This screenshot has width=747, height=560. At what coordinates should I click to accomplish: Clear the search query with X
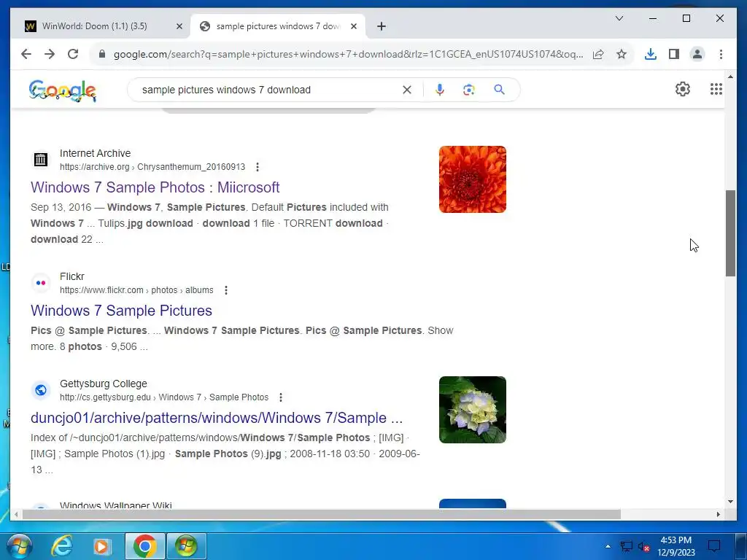pos(407,90)
